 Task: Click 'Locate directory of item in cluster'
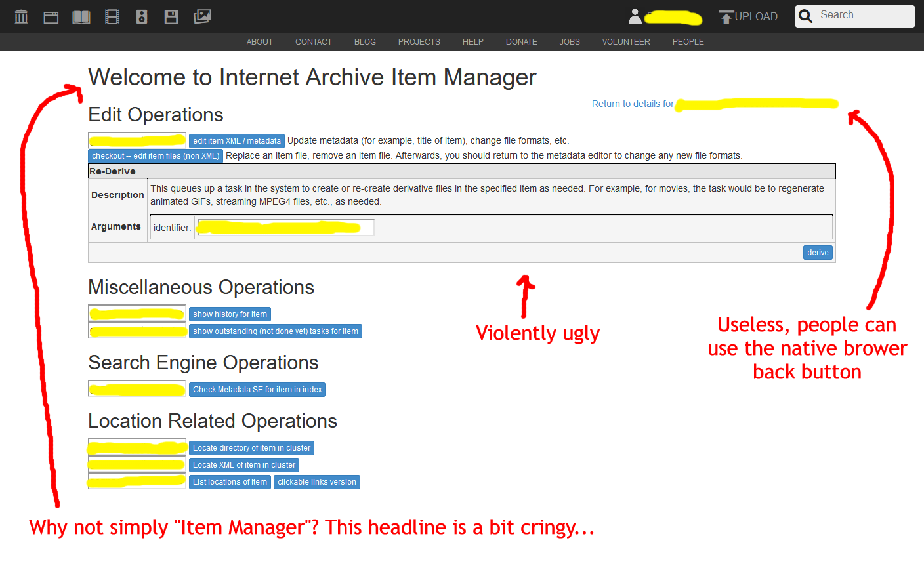251,448
